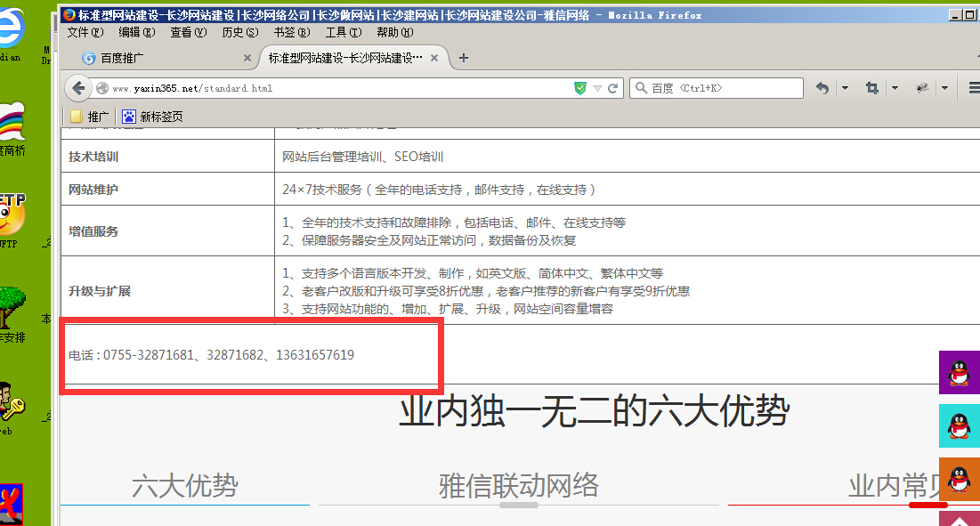Reload the page with the refresh icon
The height and width of the screenshot is (526, 980).
tap(613, 88)
